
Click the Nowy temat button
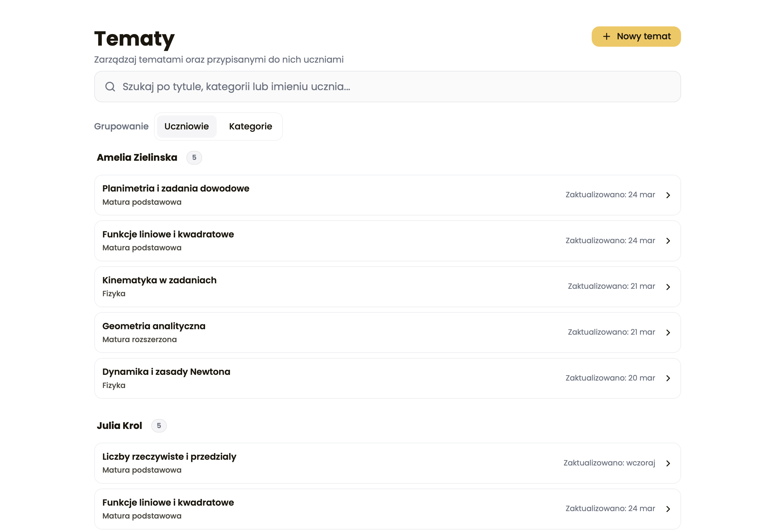click(636, 36)
